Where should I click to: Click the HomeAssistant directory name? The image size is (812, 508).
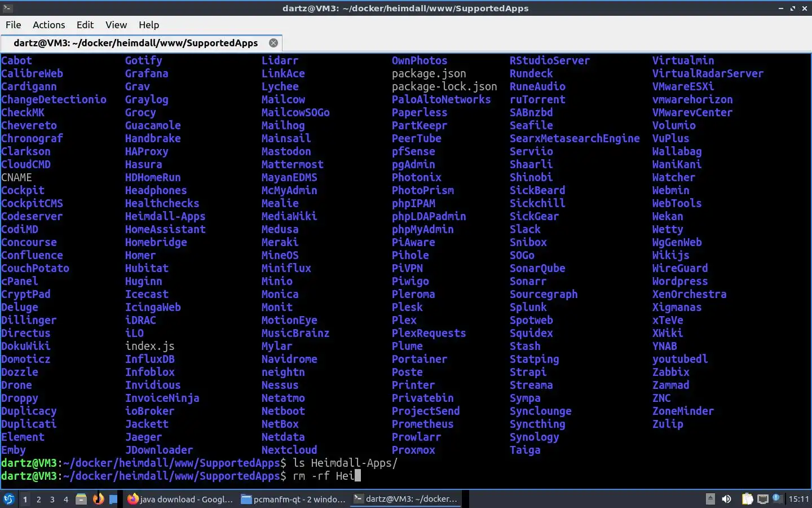(165, 229)
